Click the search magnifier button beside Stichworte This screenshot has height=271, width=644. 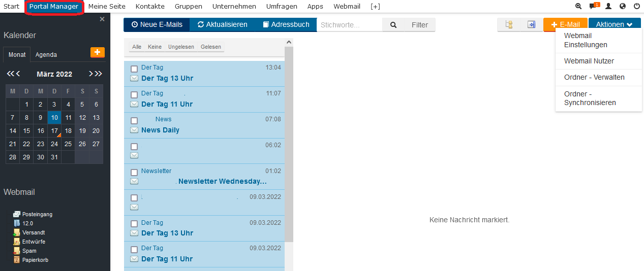(x=393, y=24)
